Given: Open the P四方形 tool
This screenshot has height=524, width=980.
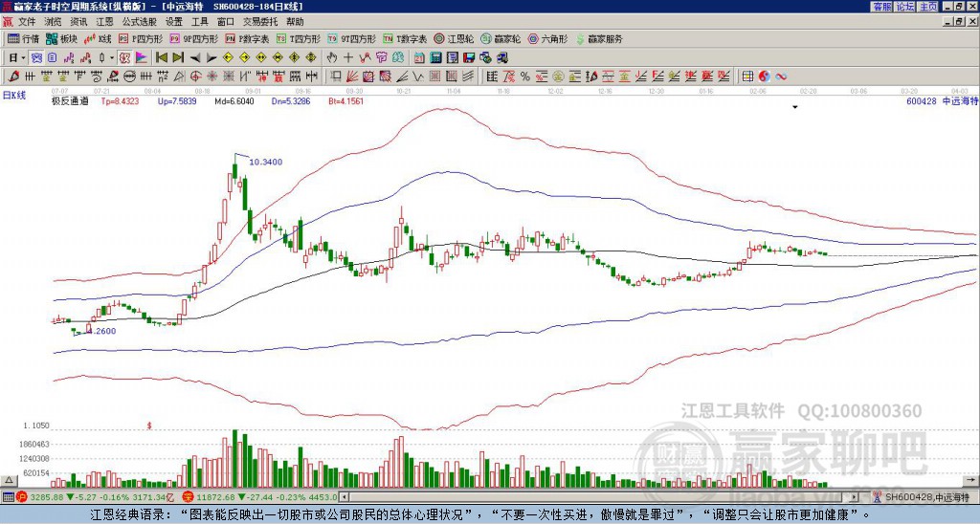Looking at the screenshot, I should (x=141, y=38).
